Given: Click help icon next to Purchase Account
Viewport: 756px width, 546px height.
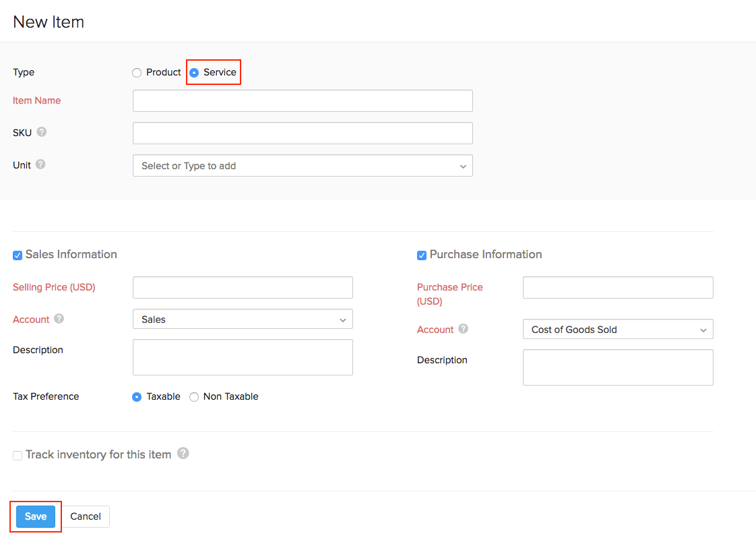Looking at the screenshot, I should [x=464, y=329].
